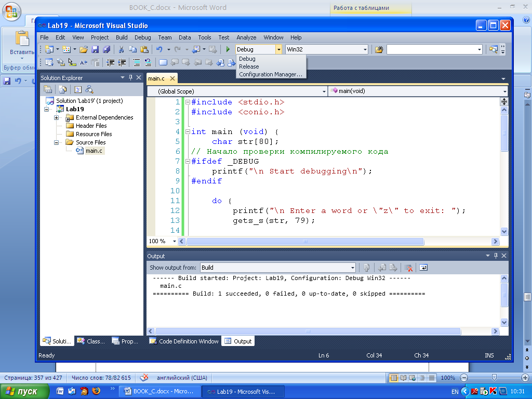Click the Word zoom slider handle
The width and height of the screenshot is (532, 399).
click(x=495, y=377)
